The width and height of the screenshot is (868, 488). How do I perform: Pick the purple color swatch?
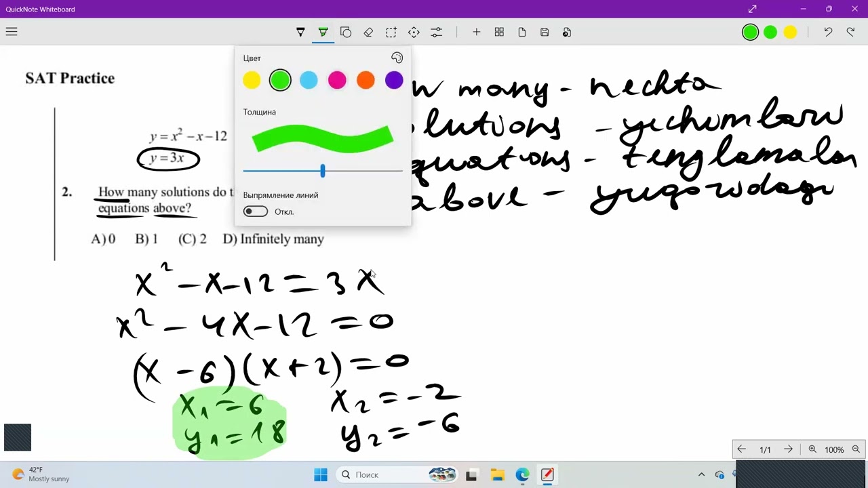394,80
